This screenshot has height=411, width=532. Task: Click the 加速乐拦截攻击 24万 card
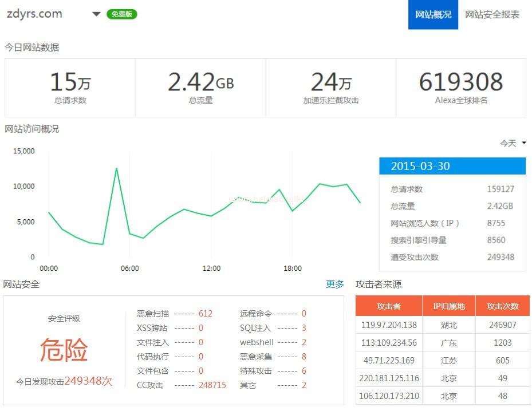(330, 88)
